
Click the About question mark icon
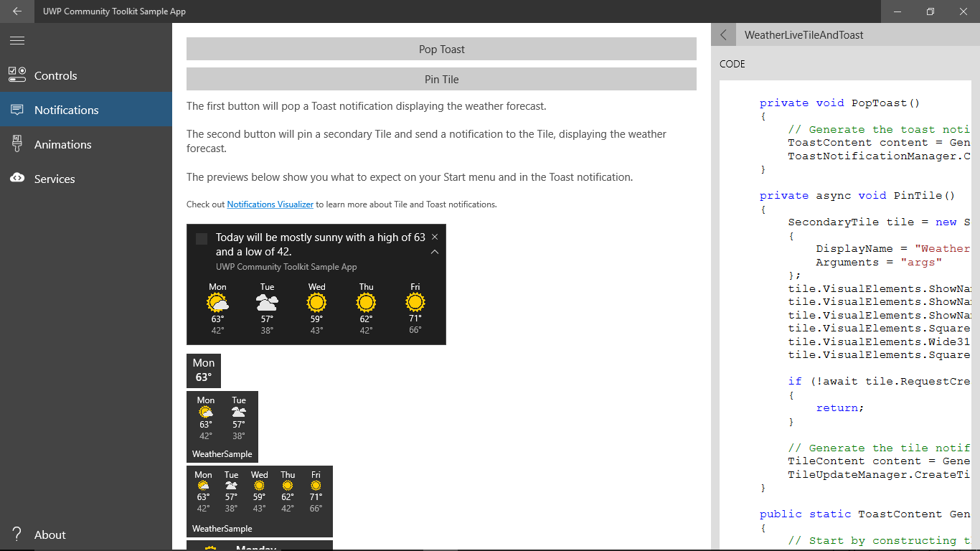tap(17, 534)
